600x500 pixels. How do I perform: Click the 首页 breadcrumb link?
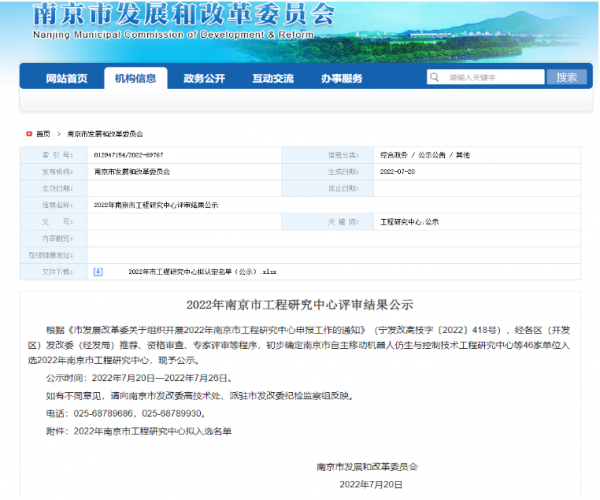43,133
